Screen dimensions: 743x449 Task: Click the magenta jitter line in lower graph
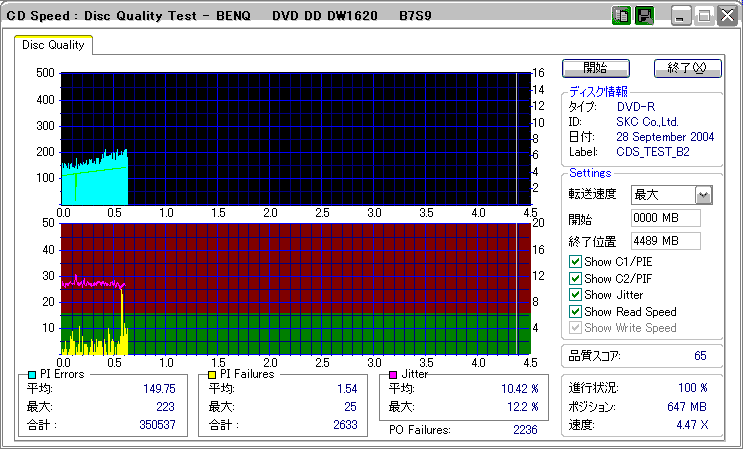(93, 283)
